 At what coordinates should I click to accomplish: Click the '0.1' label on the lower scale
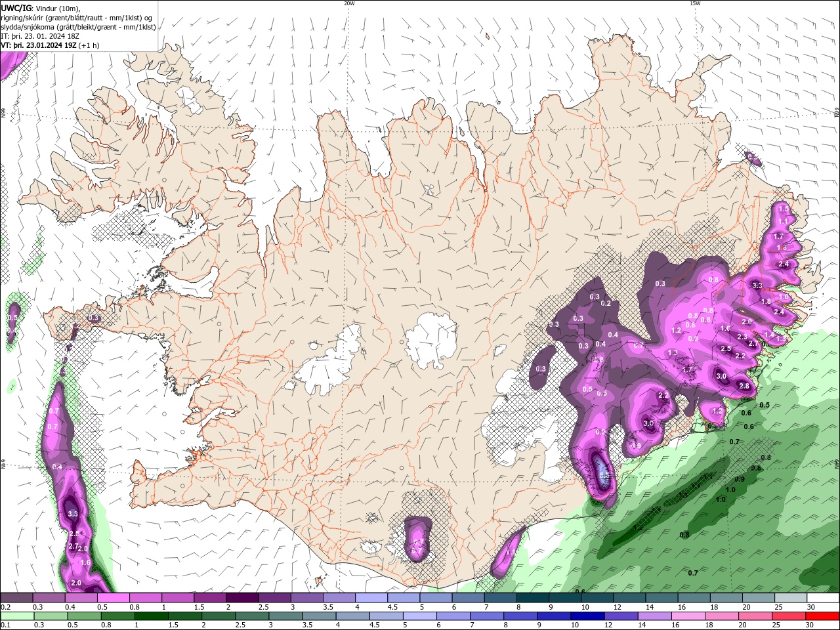coord(5,625)
